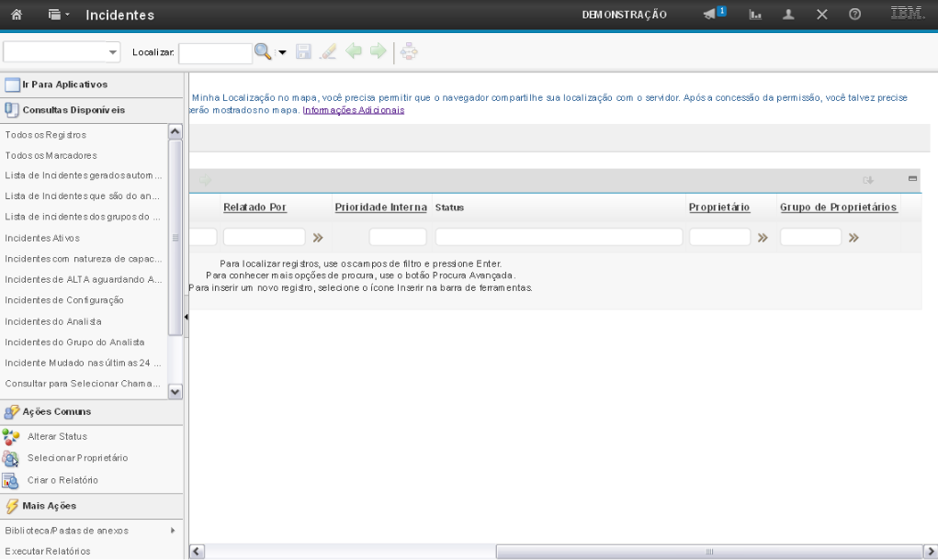The height and width of the screenshot is (560, 938).
Task: Click the magnifying glass search icon
Action: 263,53
